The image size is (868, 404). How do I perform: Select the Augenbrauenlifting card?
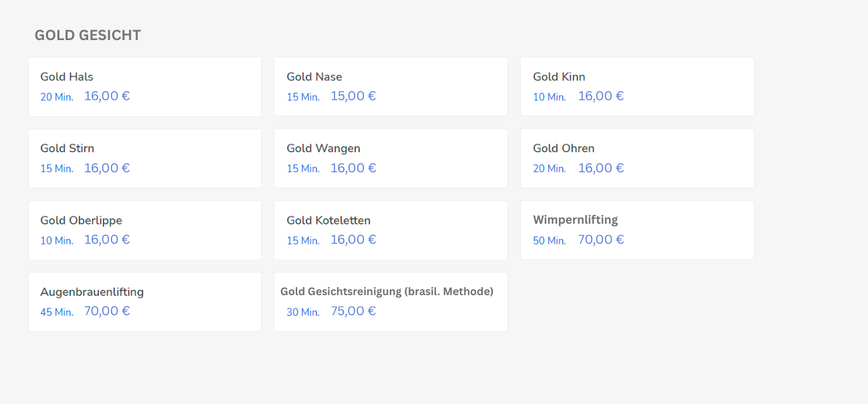point(145,302)
